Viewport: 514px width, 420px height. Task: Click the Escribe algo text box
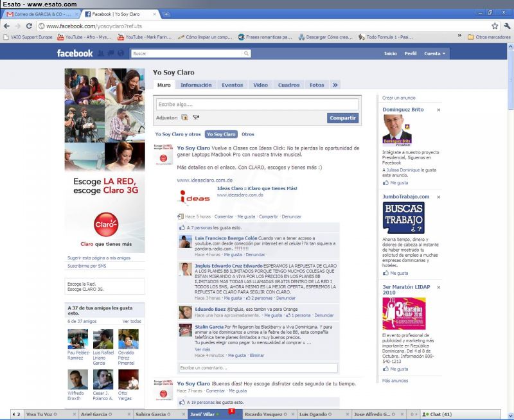coord(257,104)
